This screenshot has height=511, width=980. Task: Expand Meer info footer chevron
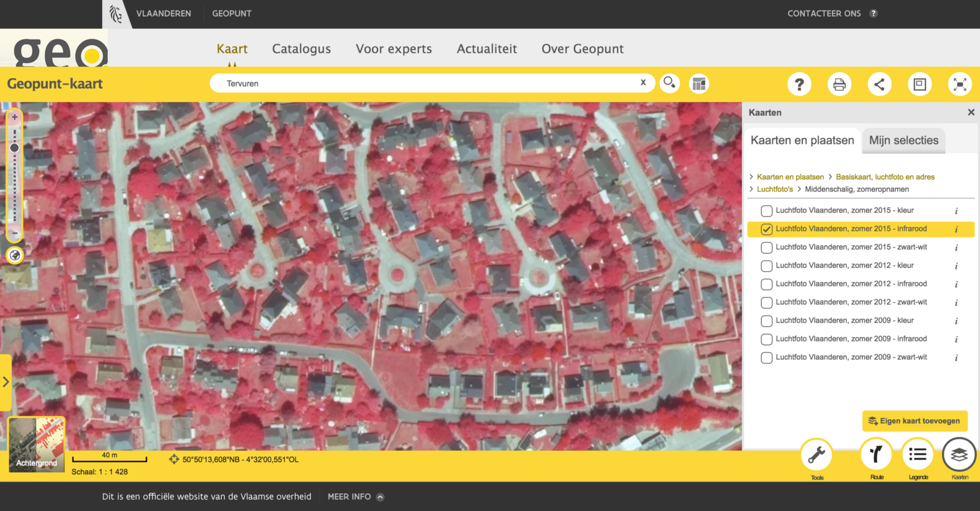380,497
